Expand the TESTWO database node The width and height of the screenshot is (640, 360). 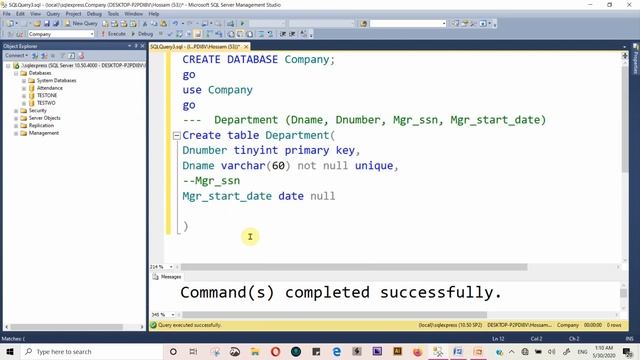24,103
